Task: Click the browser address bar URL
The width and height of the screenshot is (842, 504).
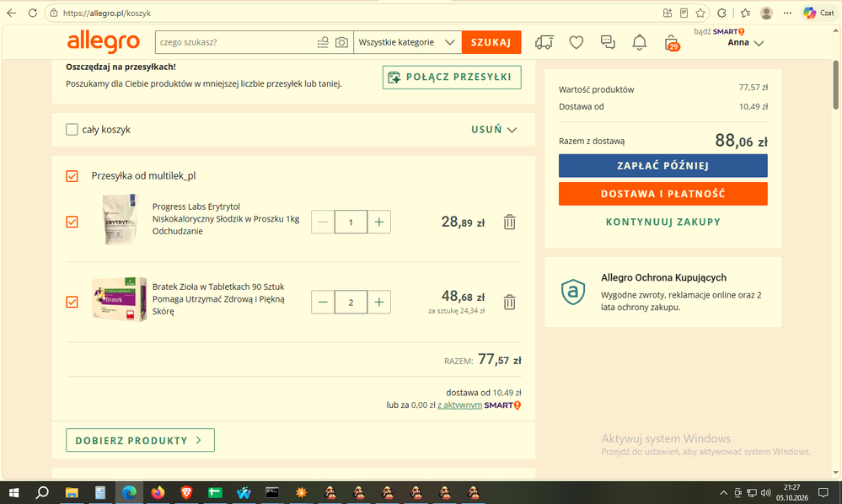Action: pyautogui.click(x=107, y=13)
